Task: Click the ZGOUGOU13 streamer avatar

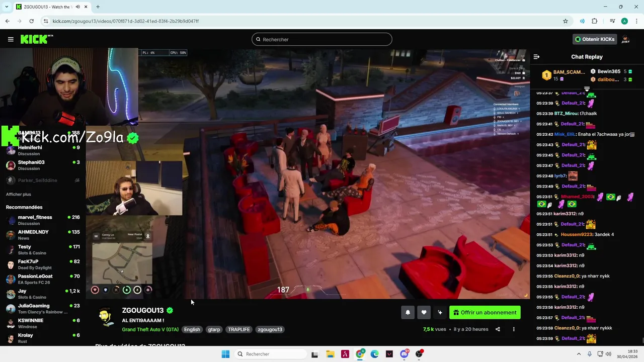Action: tap(105, 318)
